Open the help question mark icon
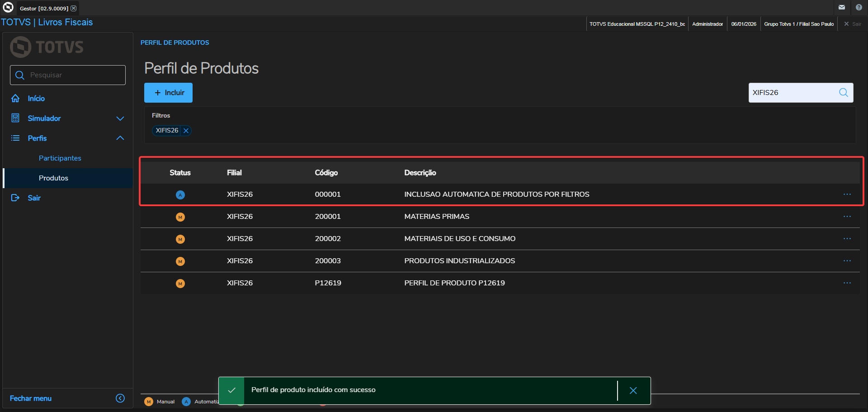Image resolution: width=868 pixels, height=412 pixels. pos(859,8)
